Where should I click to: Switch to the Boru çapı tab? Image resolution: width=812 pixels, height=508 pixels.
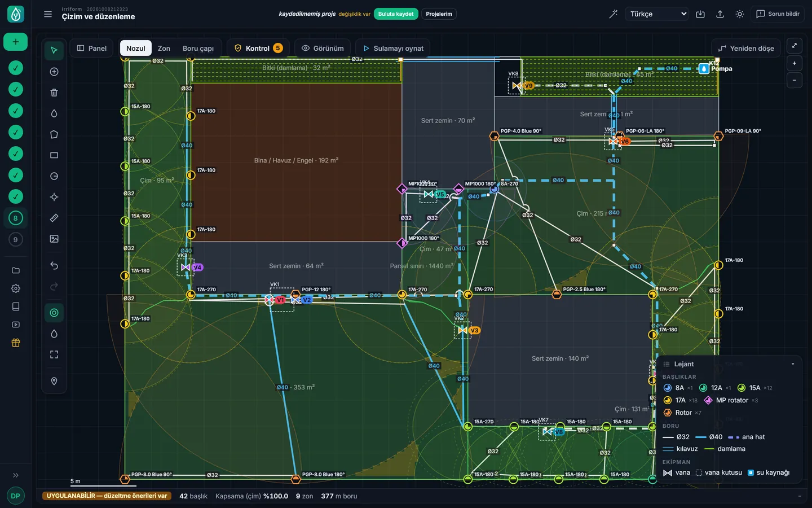(198, 48)
